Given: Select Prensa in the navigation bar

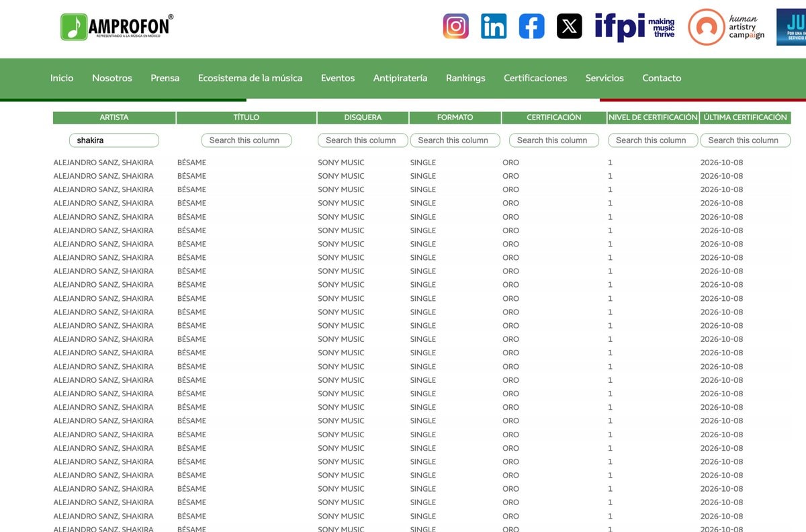Looking at the screenshot, I should pyautogui.click(x=165, y=78).
